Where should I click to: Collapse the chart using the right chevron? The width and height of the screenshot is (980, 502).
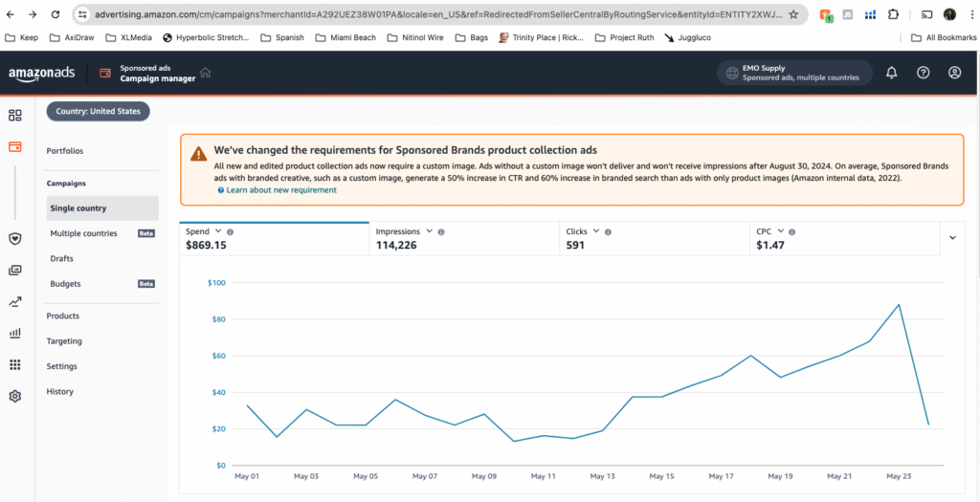pyautogui.click(x=952, y=238)
